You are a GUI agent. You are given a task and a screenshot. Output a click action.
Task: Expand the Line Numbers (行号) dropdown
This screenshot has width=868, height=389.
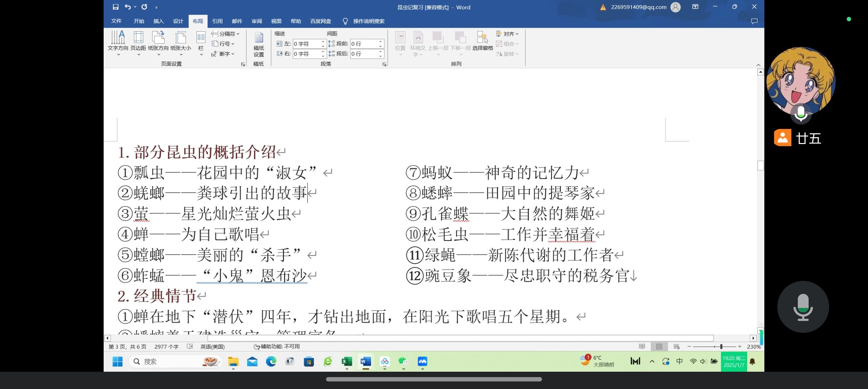coord(223,44)
